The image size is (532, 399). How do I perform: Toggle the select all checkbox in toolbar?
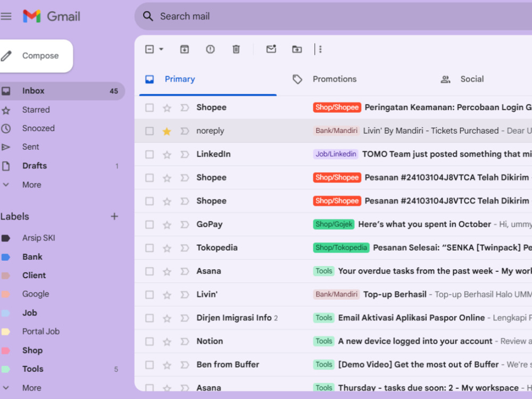click(149, 49)
